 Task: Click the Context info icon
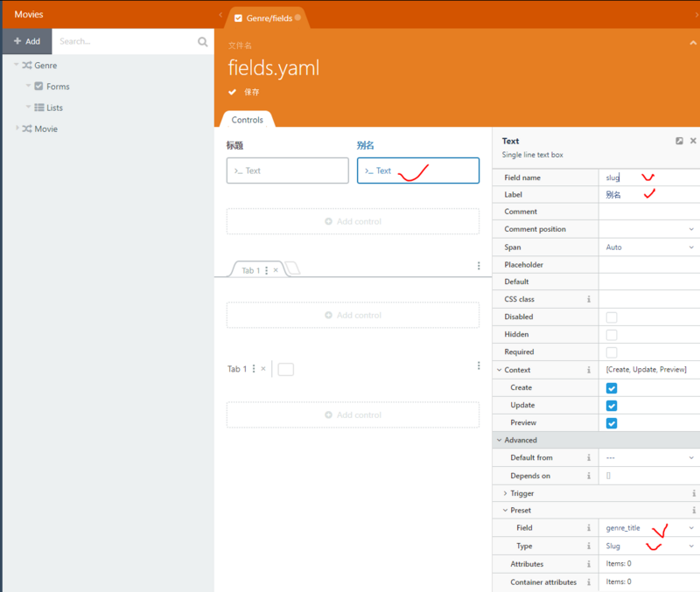(589, 370)
